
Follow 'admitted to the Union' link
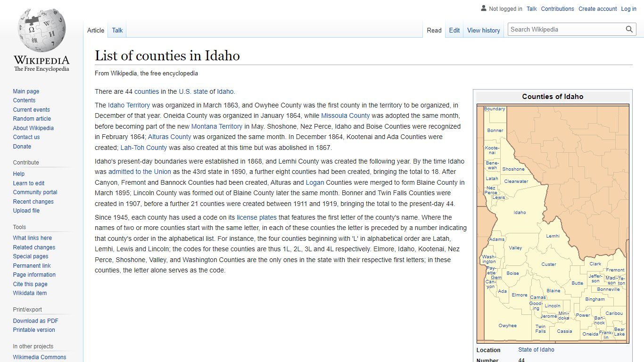click(140, 172)
